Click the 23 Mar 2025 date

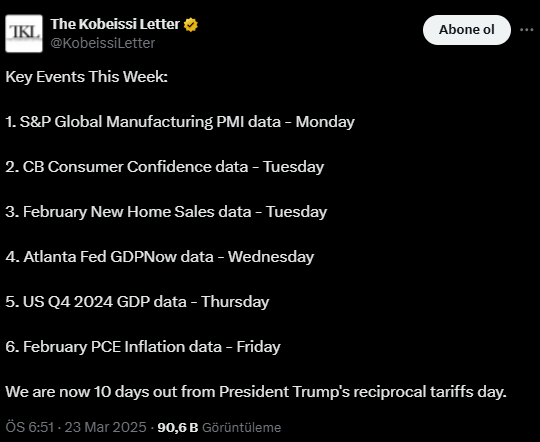click(106, 427)
